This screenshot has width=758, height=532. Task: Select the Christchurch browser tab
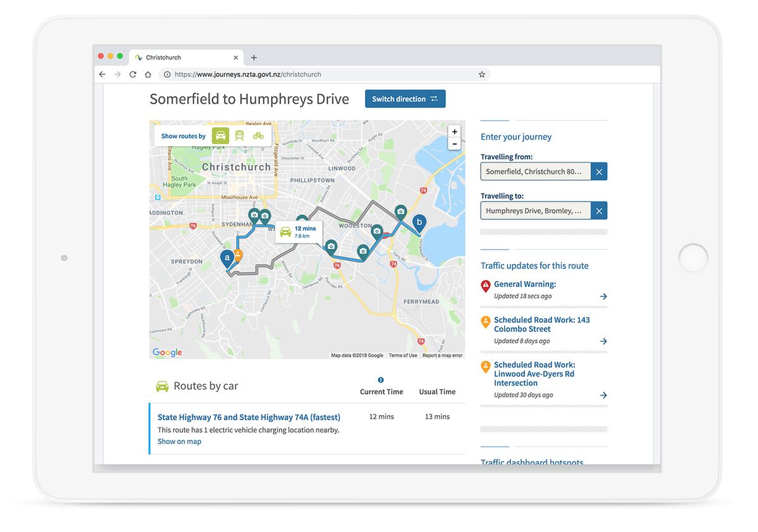pos(186,57)
